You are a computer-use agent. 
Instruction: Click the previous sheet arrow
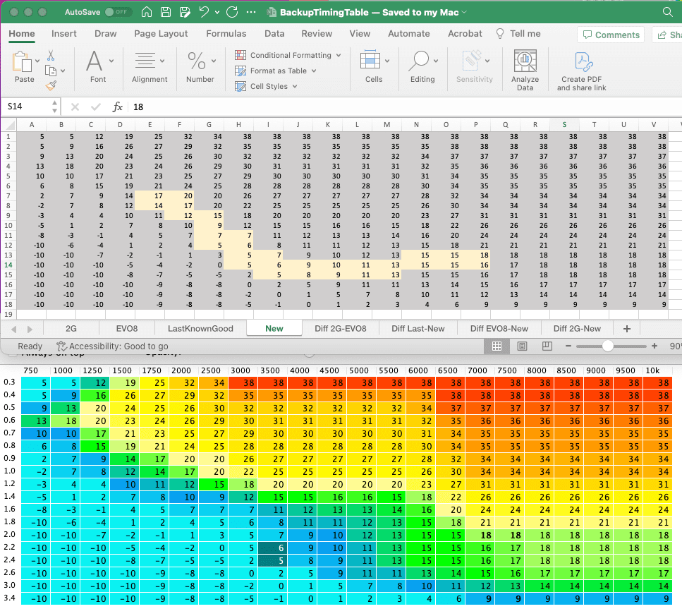coord(14,330)
